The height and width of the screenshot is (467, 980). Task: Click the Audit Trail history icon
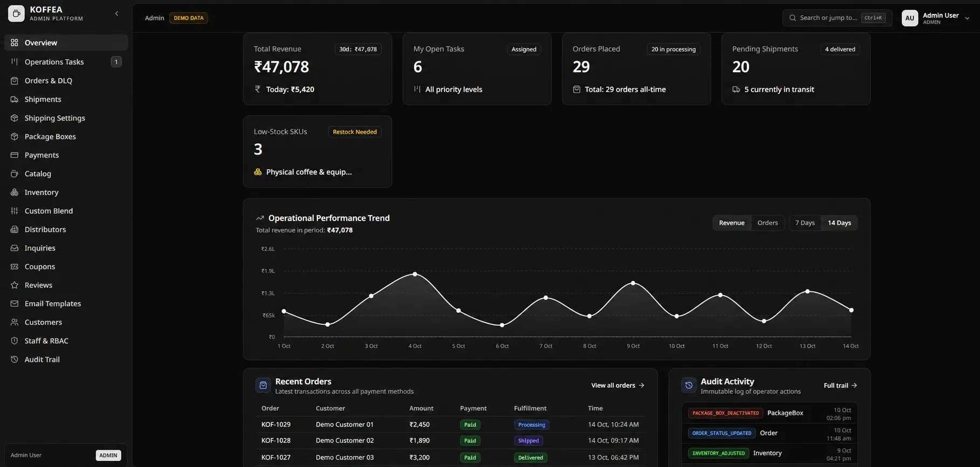tap(15, 359)
